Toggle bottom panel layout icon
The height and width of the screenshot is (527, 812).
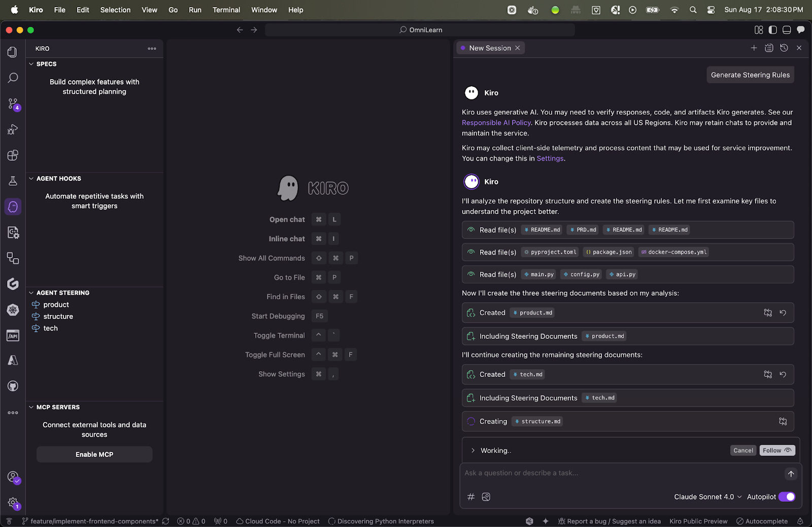pyautogui.click(x=787, y=30)
